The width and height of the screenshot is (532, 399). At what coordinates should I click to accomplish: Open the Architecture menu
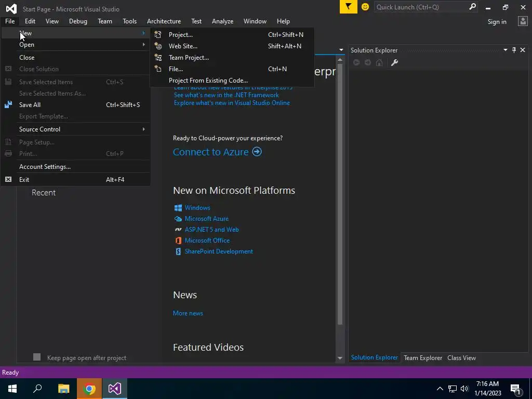pos(164,21)
